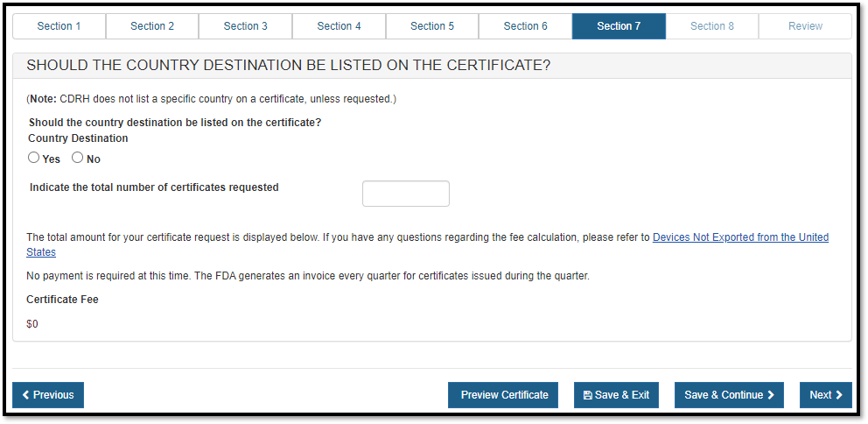Click the floppy disk save icon
868x424 pixels.
[587, 395]
